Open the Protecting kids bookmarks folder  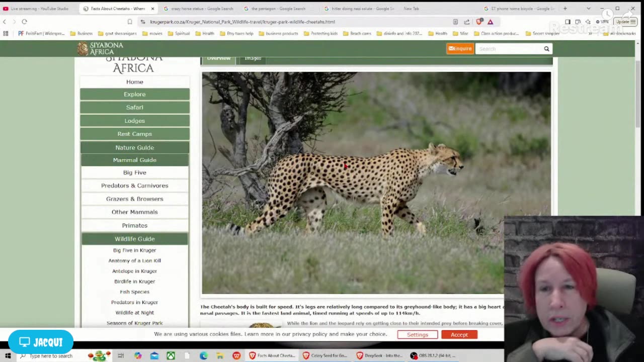click(320, 34)
